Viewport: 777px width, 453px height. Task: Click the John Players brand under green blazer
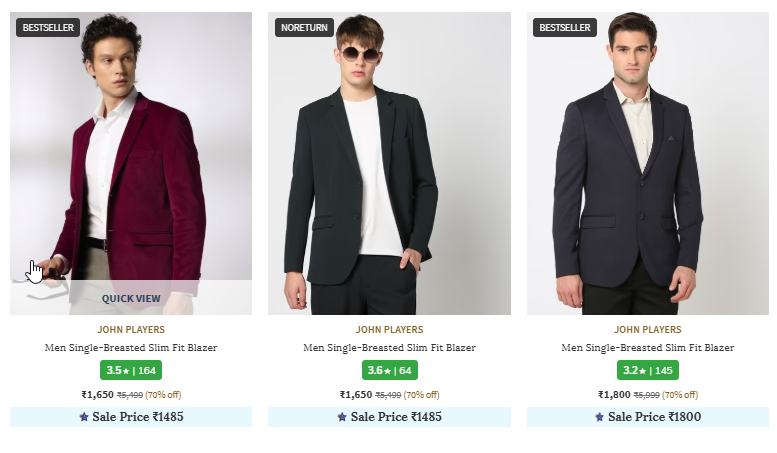point(389,329)
